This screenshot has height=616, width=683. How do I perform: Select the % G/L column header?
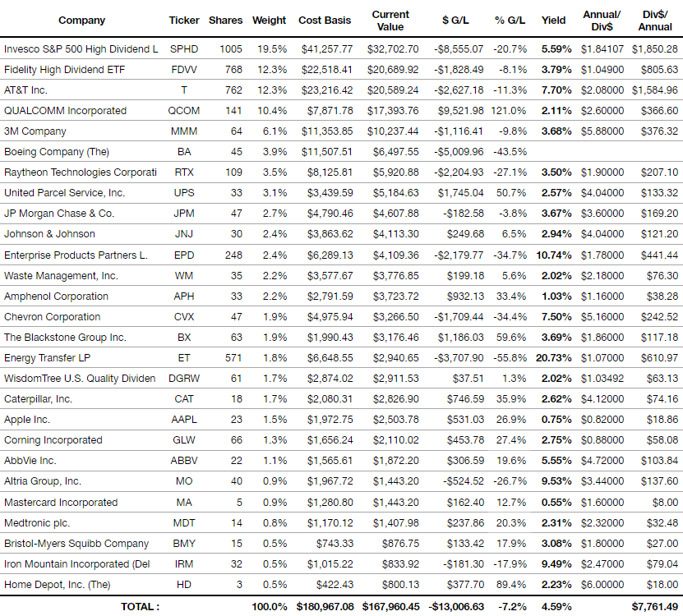click(x=510, y=21)
